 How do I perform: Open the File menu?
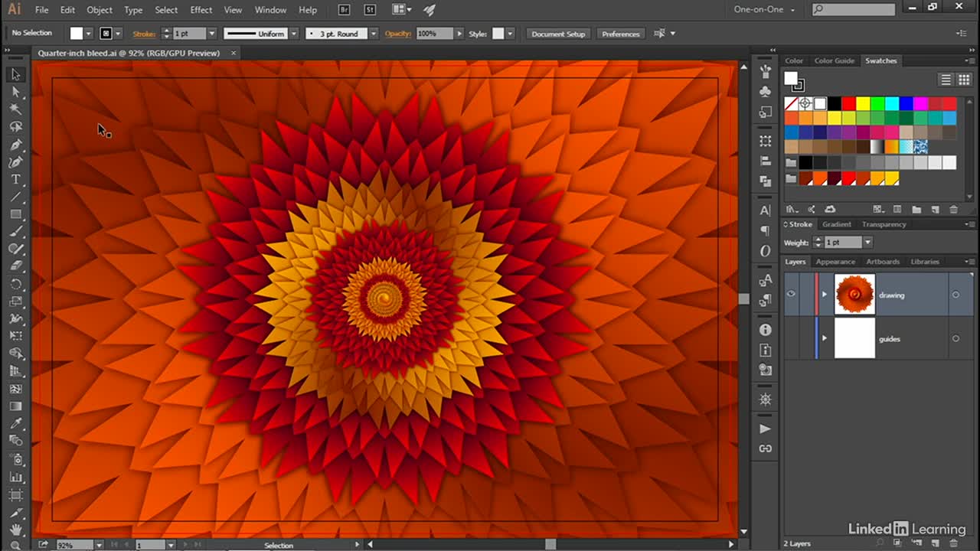[x=41, y=10]
